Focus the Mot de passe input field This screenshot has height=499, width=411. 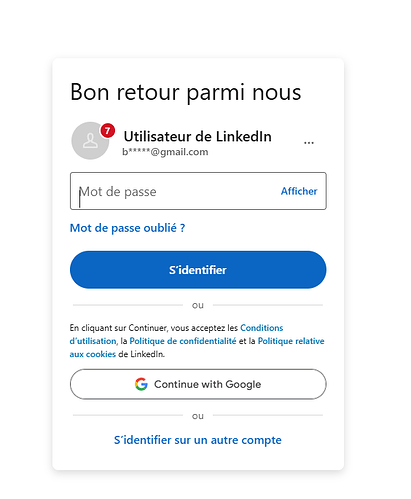pyautogui.click(x=198, y=191)
